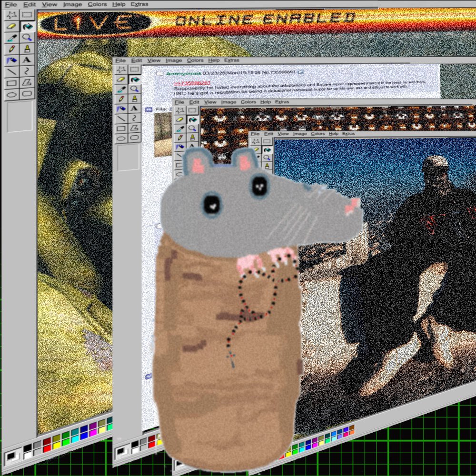This screenshot has height=476, width=476.
Task: Select Pencil in the cat-pattern Paint window
Action: (180, 138)
